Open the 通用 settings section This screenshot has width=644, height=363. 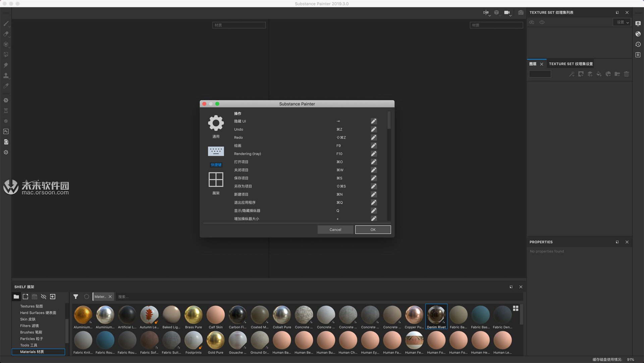216,127
